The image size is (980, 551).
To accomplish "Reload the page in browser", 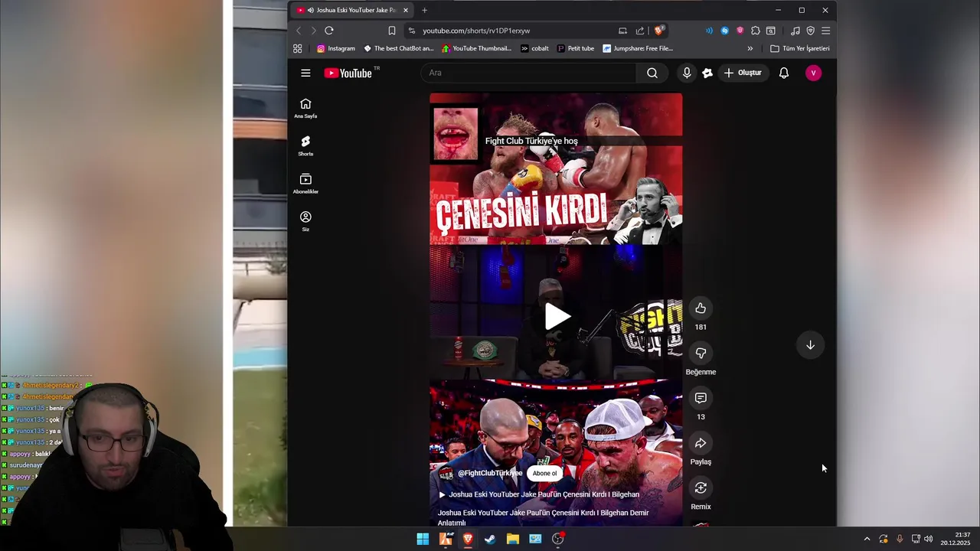I will 329,31.
